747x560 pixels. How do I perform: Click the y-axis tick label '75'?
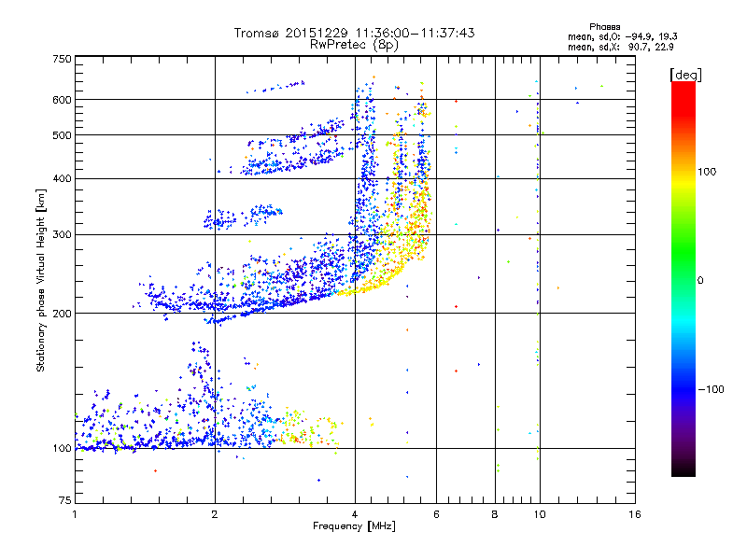(x=65, y=500)
